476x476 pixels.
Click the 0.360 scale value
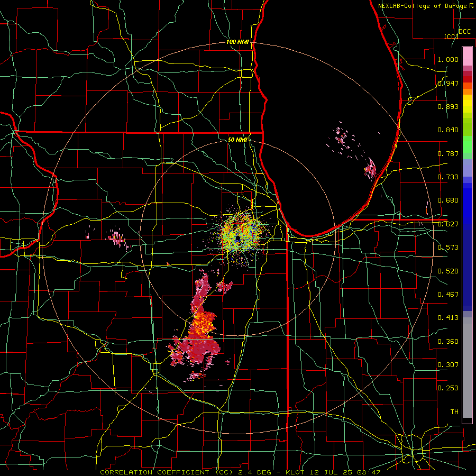point(448,342)
